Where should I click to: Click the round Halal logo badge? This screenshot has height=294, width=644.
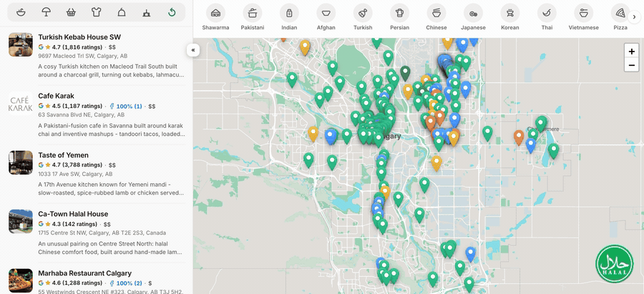coord(615,264)
